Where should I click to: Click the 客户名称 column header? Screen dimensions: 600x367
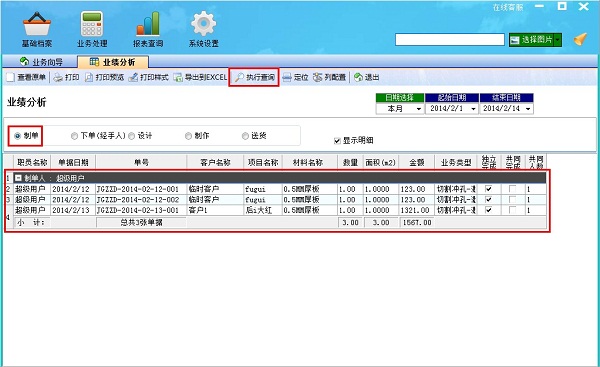[x=215, y=162]
